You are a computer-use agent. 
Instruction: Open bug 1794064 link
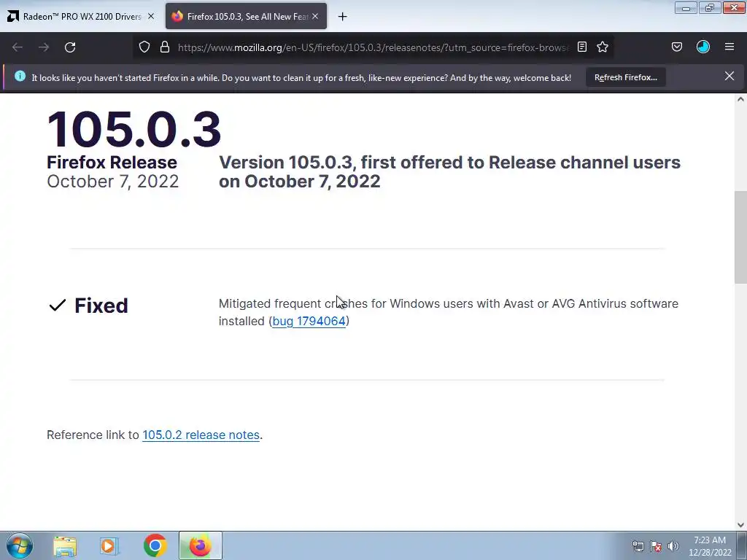(x=309, y=321)
